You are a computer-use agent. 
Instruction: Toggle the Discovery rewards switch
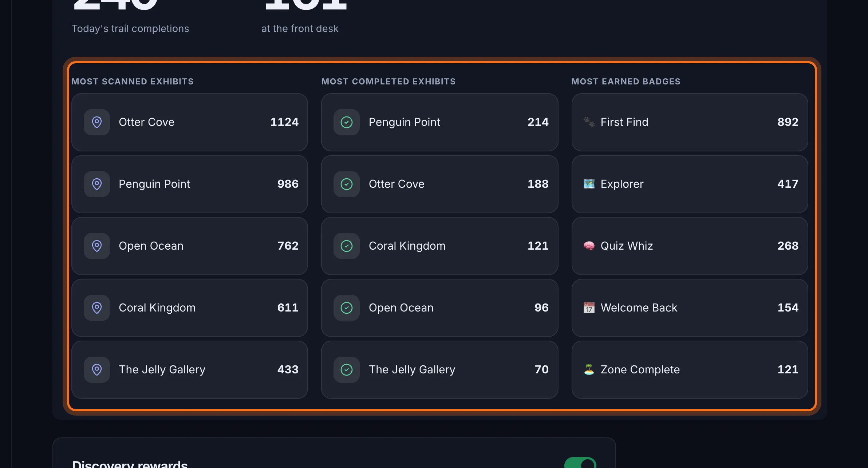580,463
